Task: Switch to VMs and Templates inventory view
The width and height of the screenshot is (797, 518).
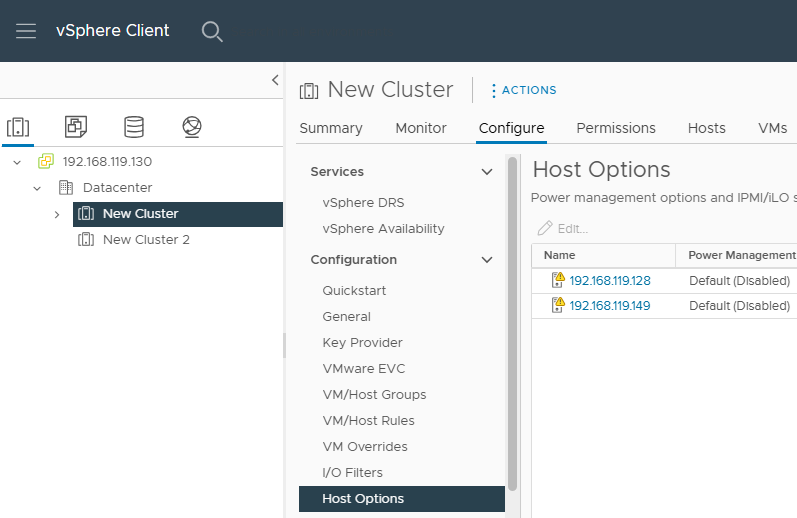Action: 76,127
